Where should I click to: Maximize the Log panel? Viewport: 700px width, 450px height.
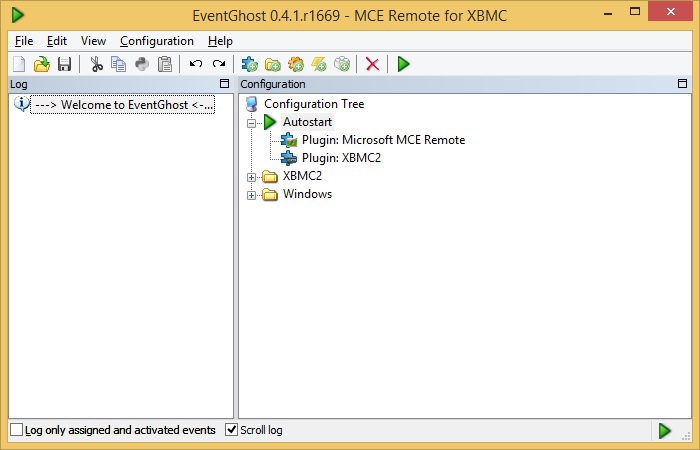click(x=225, y=83)
